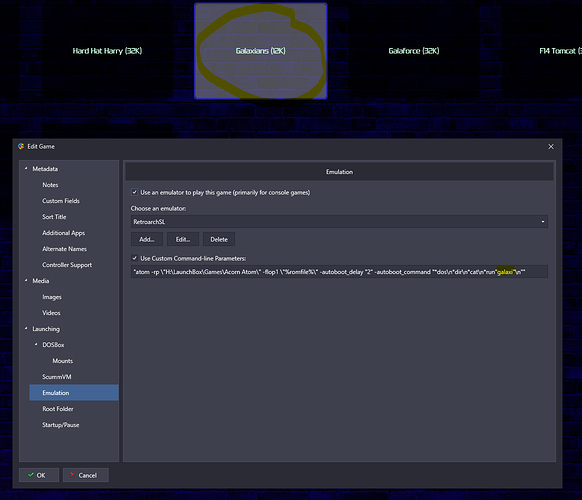The height and width of the screenshot is (500, 582).
Task: Select ScummVM in the sidebar
Action: coord(57,377)
